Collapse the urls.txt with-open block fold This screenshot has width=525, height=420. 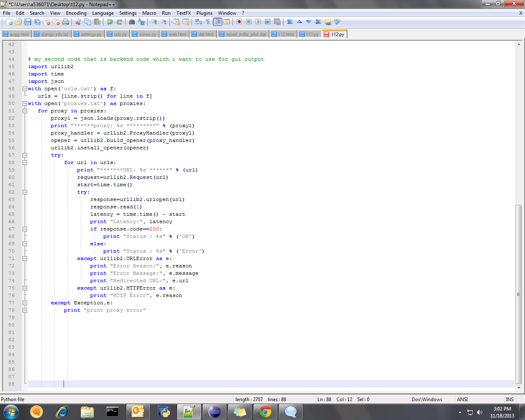tap(25, 89)
